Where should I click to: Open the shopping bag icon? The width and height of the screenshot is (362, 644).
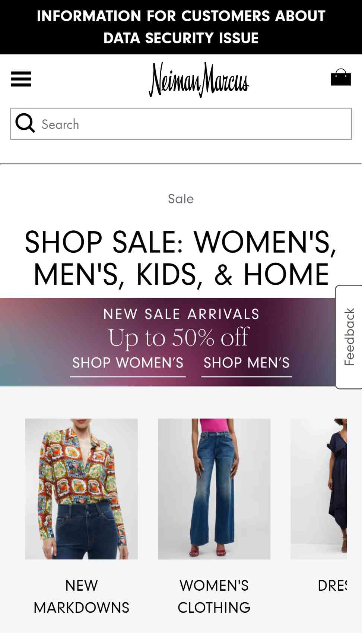(341, 77)
